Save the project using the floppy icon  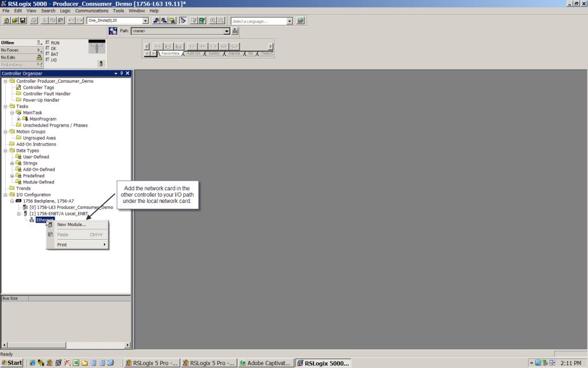[22, 21]
